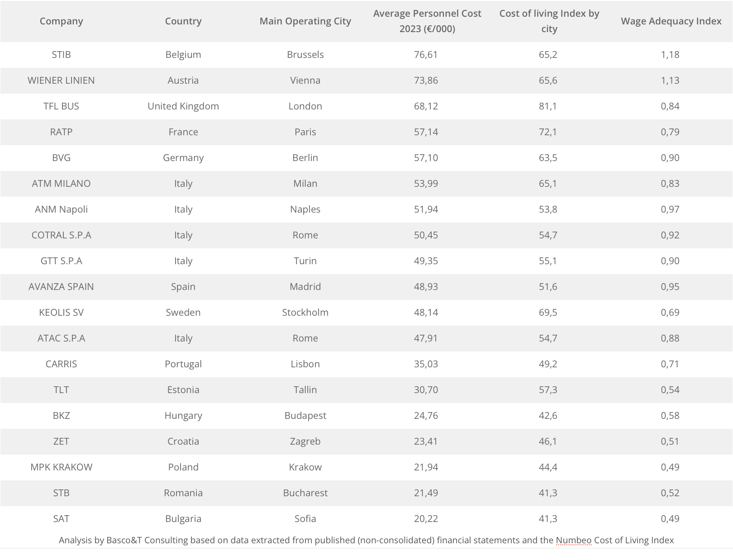
Task: Select the MPK KRAKOW company cell
Action: tap(61, 467)
